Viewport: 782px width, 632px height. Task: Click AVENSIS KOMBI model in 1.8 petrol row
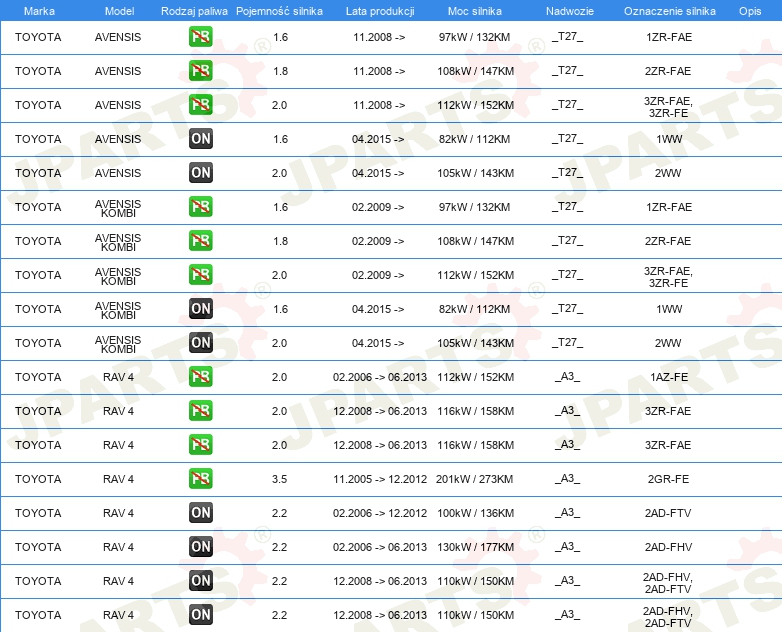[x=118, y=242]
